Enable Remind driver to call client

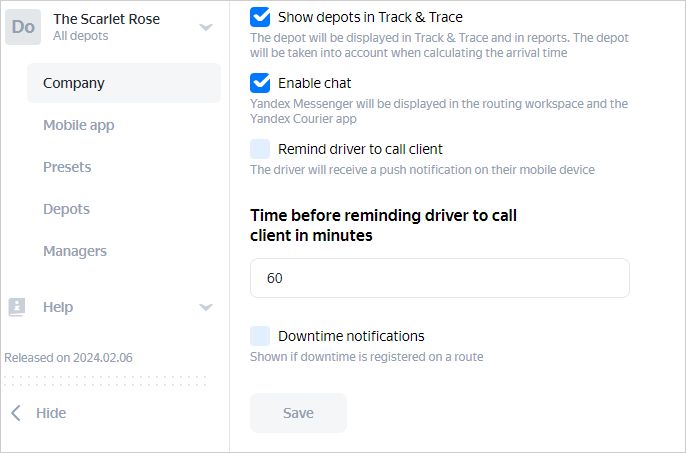click(260, 149)
